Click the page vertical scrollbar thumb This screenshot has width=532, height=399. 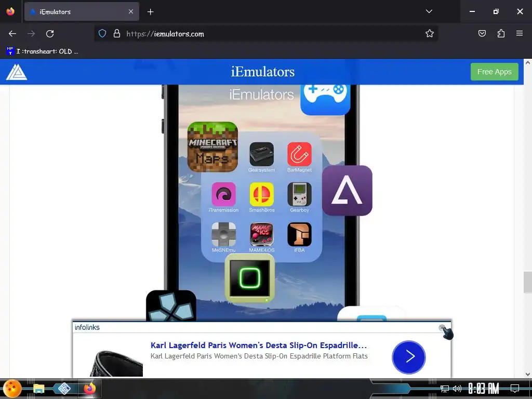[x=528, y=282]
